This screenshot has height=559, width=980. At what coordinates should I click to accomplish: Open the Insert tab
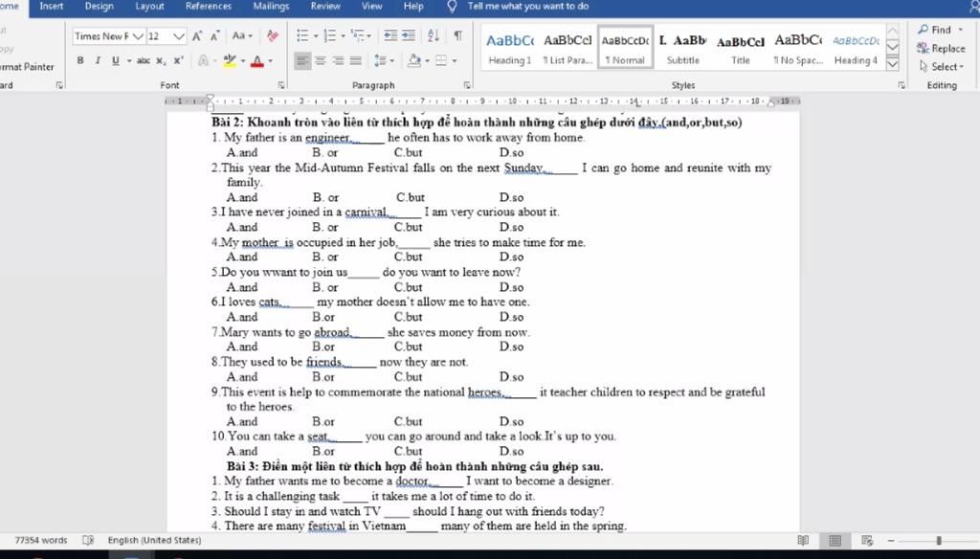point(52,7)
